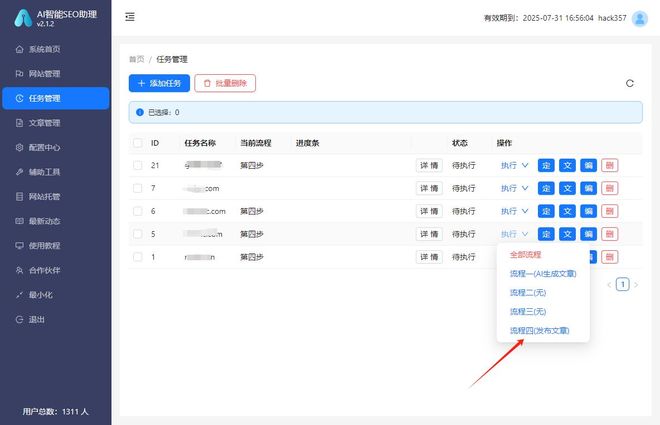The height and width of the screenshot is (425, 660).
Task: Click page number 1 in pagination
Action: (x=622, y=284)
